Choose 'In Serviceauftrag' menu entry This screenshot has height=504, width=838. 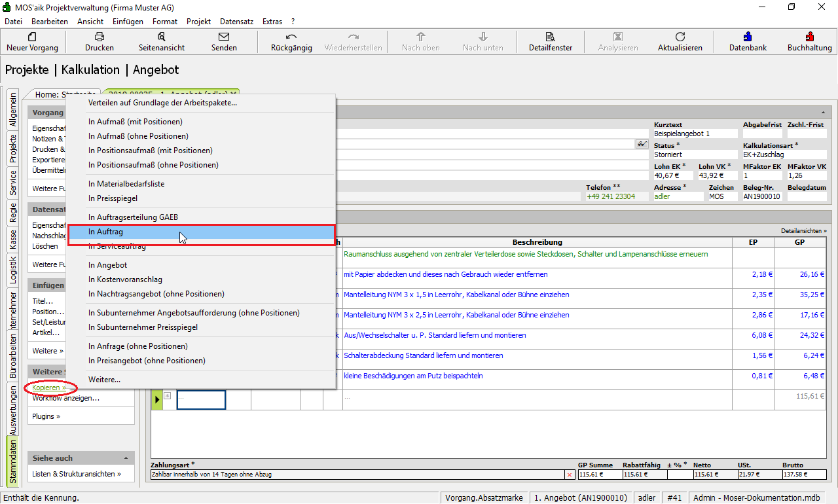click(117, 246)
